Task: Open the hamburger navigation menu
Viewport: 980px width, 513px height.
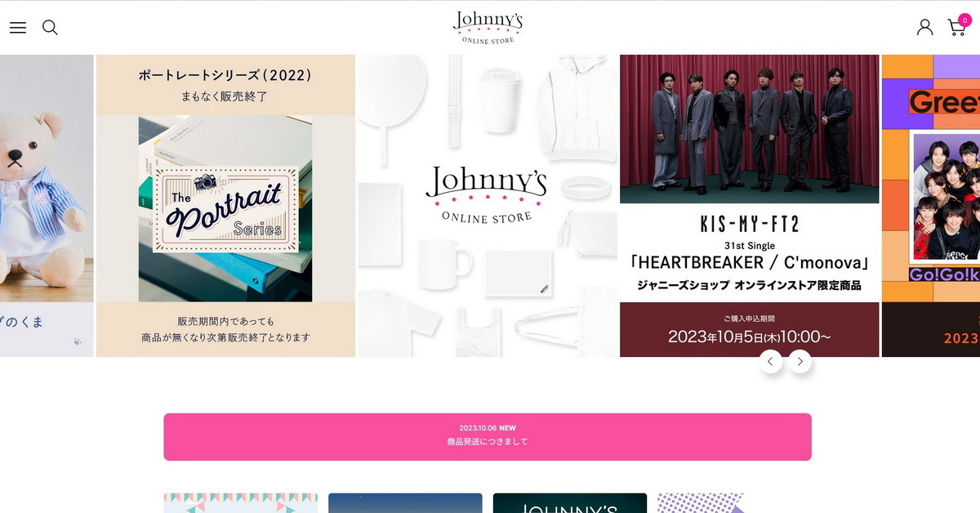Action: (18, 28)
